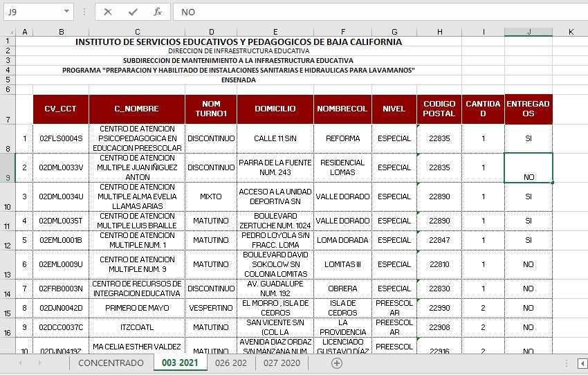
Task: Open the Insert Function fx dialog
Action: point(158,12)
